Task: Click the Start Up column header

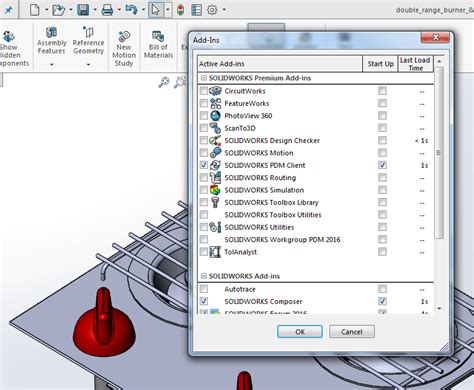Action: (380, 64)
